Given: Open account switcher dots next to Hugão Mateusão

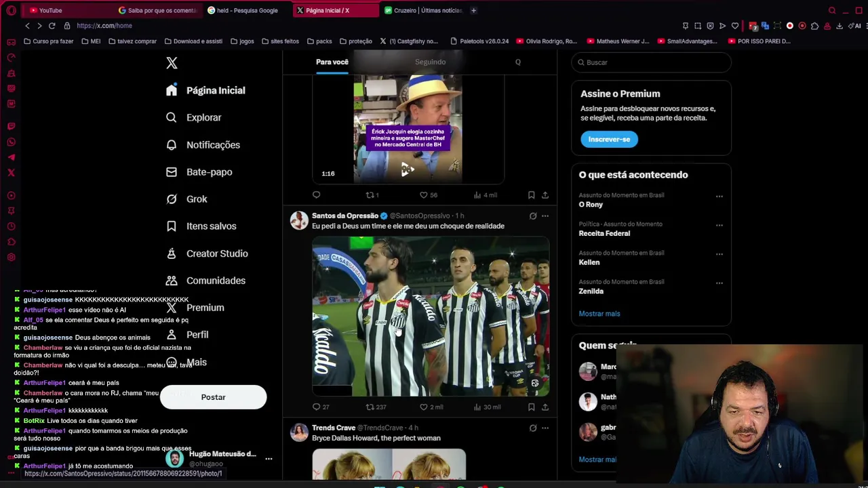Looking at the screenshot, I should (269, 459).
